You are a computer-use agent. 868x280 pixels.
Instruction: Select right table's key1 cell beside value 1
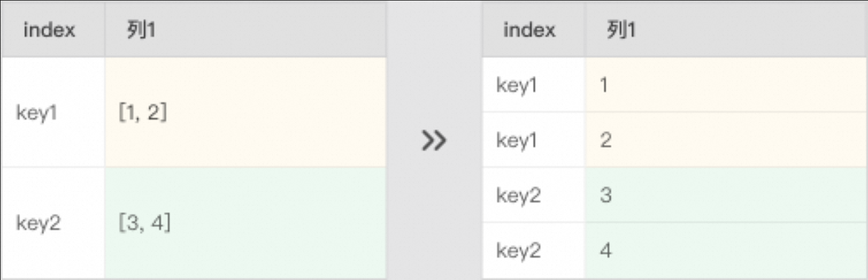[x=517, y=86]
